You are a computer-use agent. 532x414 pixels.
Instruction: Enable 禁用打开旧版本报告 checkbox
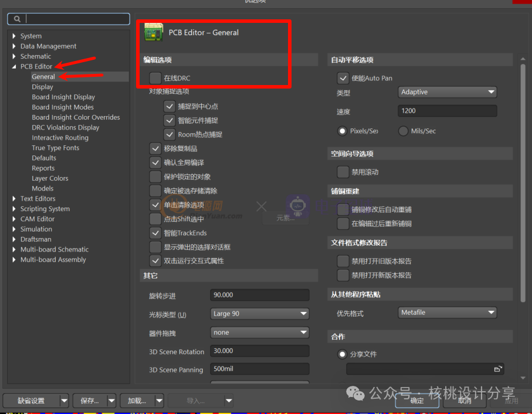click(343, 261)
